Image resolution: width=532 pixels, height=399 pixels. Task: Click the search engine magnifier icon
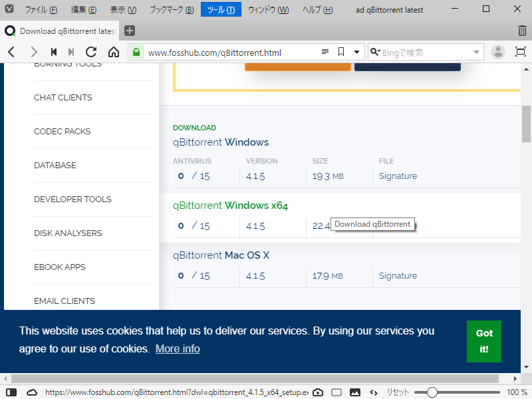(x=374, y=52)
